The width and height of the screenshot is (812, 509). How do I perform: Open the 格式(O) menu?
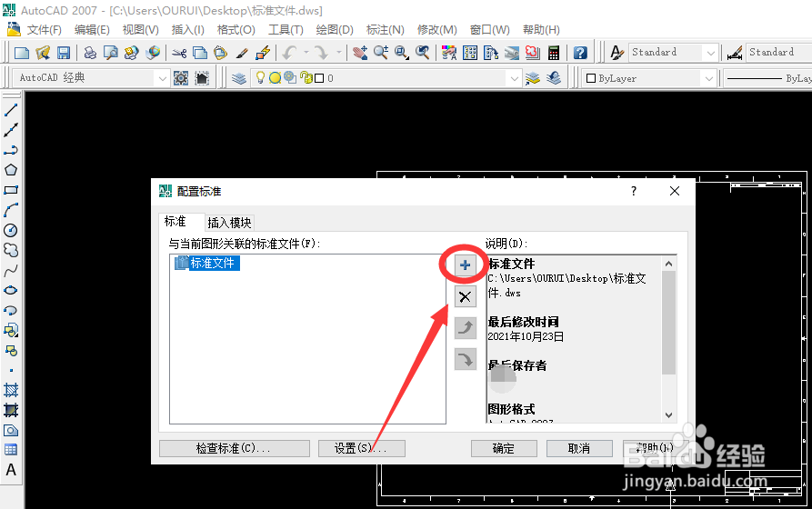[236, 30]
